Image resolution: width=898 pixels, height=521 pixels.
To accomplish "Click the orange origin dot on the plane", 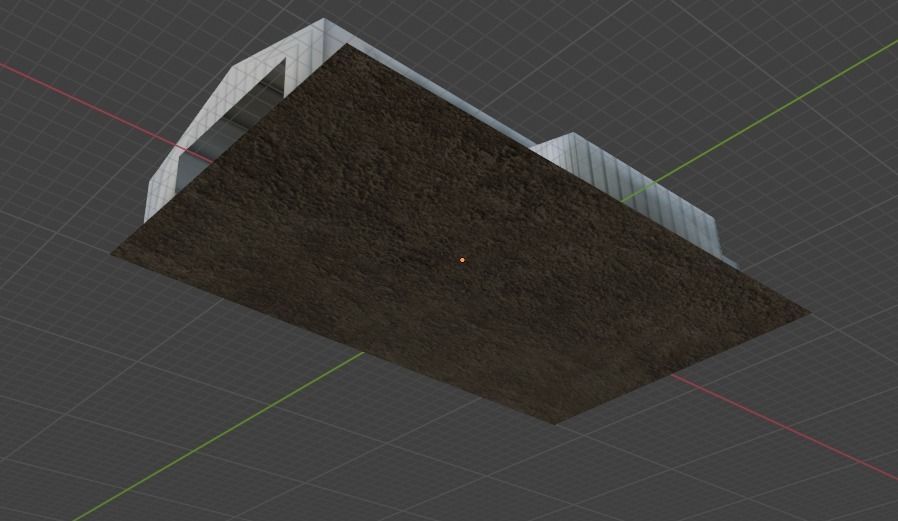I will tap(462, 260).
